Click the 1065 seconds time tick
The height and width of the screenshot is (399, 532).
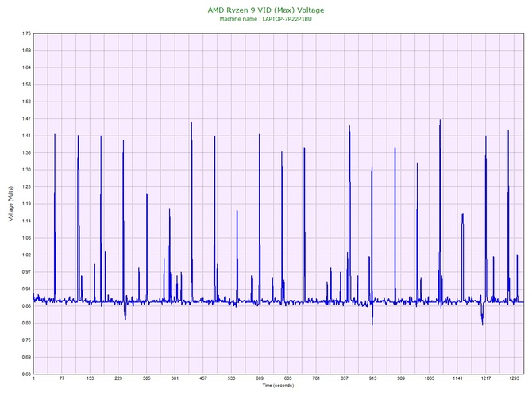pos(430,378)
